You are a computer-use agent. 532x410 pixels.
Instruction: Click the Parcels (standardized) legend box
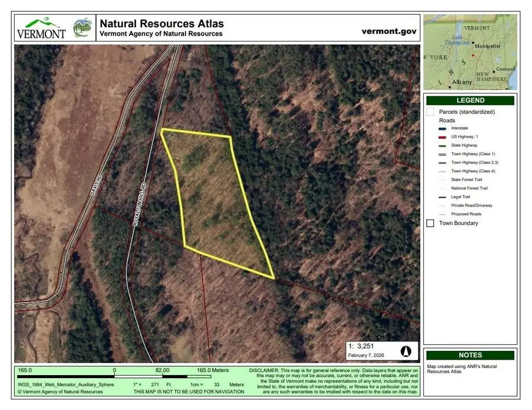(430, 112)
